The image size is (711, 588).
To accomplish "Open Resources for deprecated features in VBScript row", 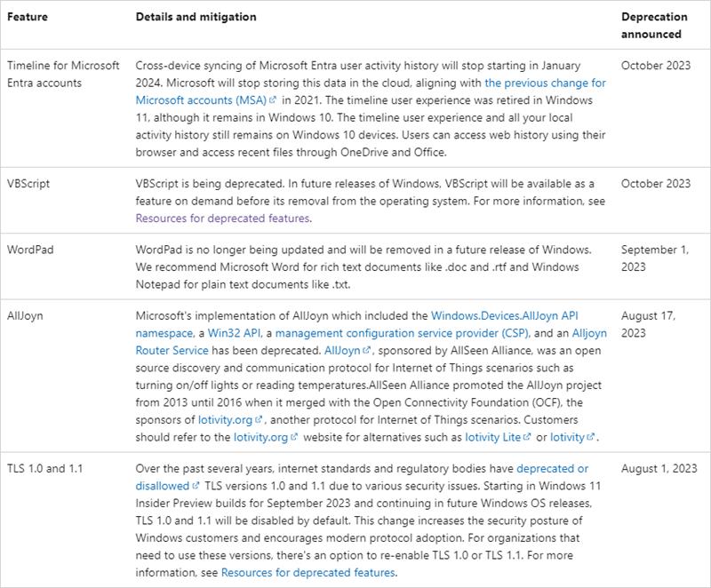I will pyautogui.click(x=222, y=219).
